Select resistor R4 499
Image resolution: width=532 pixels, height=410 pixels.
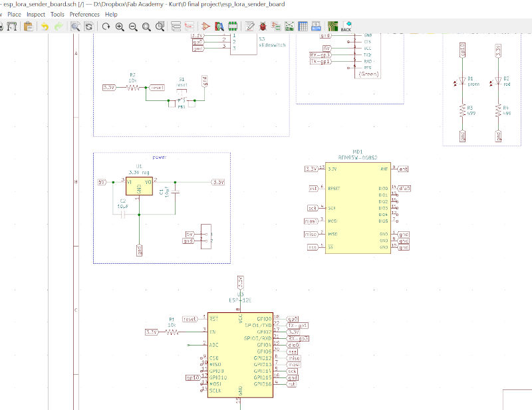[x=498, y=111]
